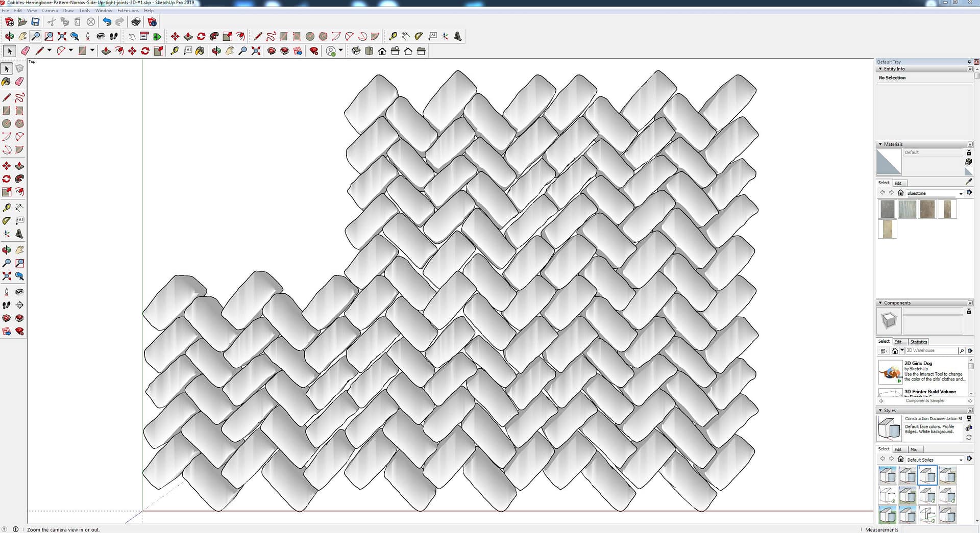
Task: Click the 3D Warehouse search field
Action: [x=931, y=351]
